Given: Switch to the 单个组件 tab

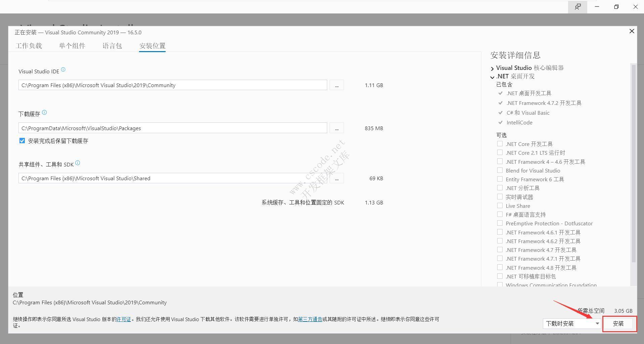Looking at the screenshot, I should 72,45.
